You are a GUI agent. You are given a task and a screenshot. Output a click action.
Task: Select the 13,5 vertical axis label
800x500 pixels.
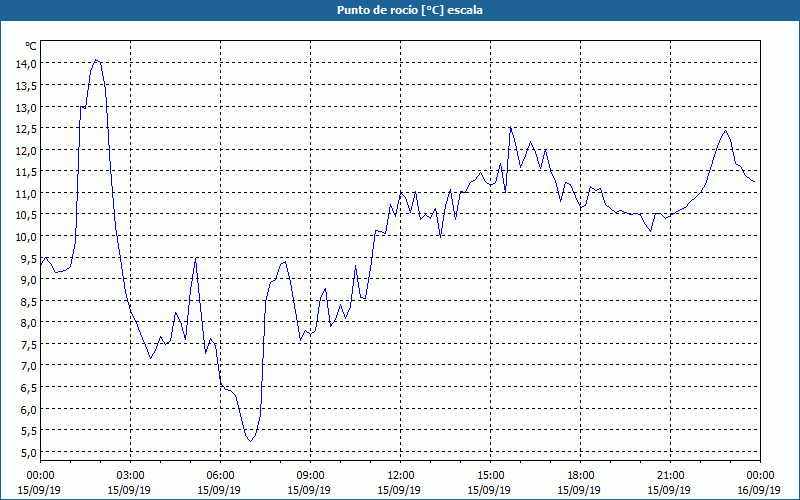pyautogui.click(x=26, y=85)
